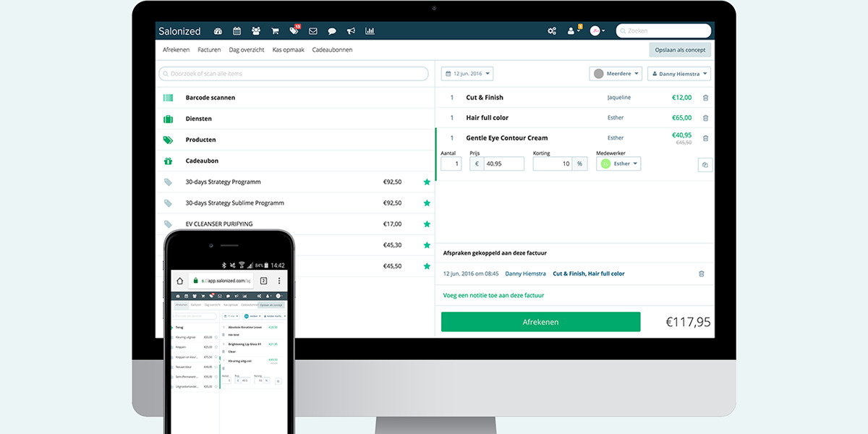This screenshot has height=434, width=868.
Task: Open the customers group icon in navbar
Action: click(x=256, y=31)
